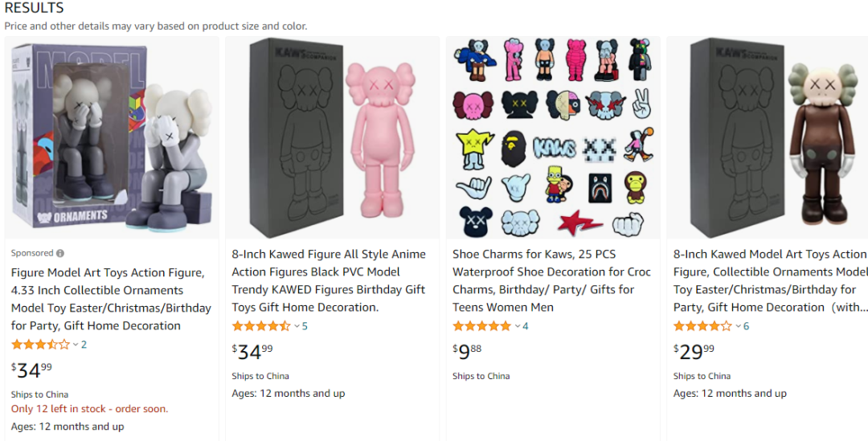Viewport: 868px width, 441px height.
Task: Expand rating popover on pink Kawed figure
Action: click(297, 326)
